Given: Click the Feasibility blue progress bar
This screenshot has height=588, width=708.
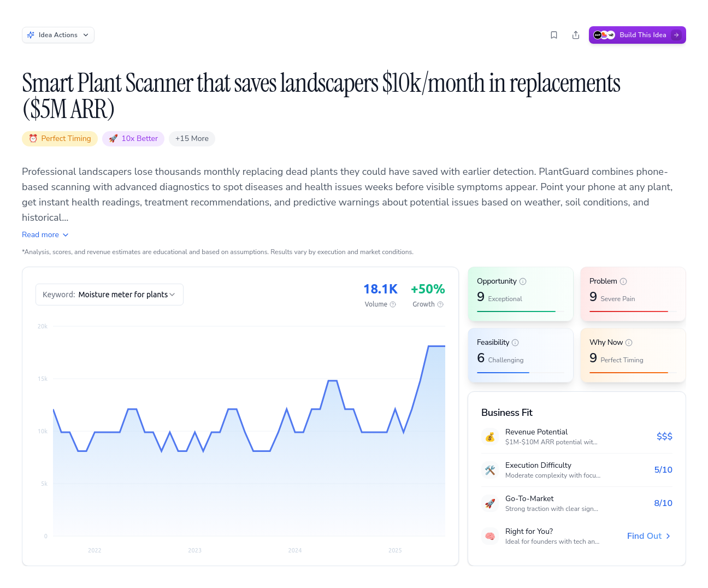Looking at the screenshot, I should point(503,373).
